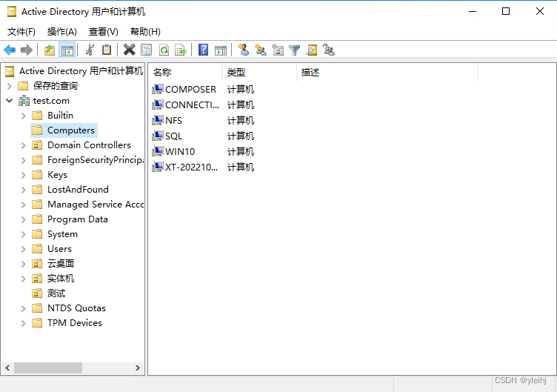This screenshot has width=557, height=392.
Task: Click the add to group icon
Action: tap(329, 50)
